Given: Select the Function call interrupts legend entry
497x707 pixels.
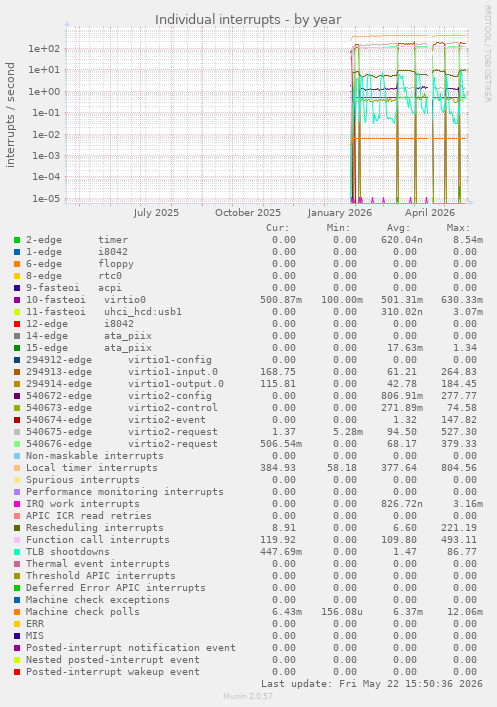Looking at the screenshot, I should click(x=98, y=540).
